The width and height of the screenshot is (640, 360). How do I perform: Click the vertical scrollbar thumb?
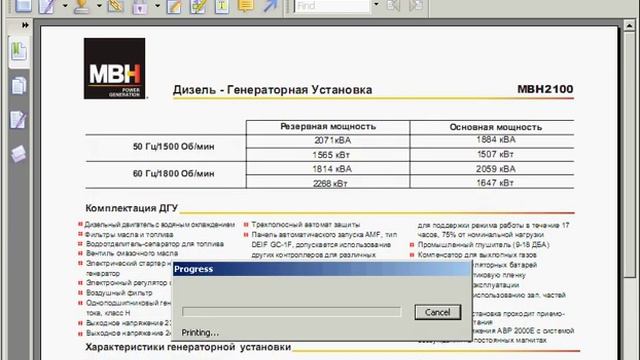click(629, 154)
